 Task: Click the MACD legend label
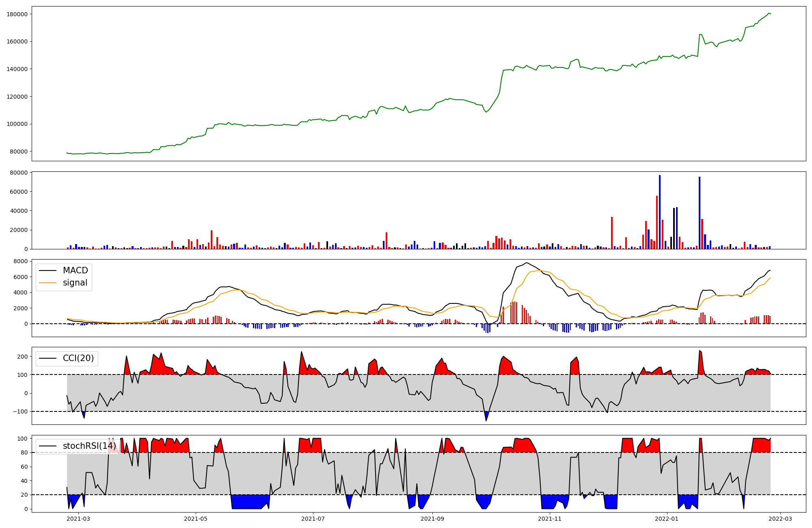[x=76, y=270]
